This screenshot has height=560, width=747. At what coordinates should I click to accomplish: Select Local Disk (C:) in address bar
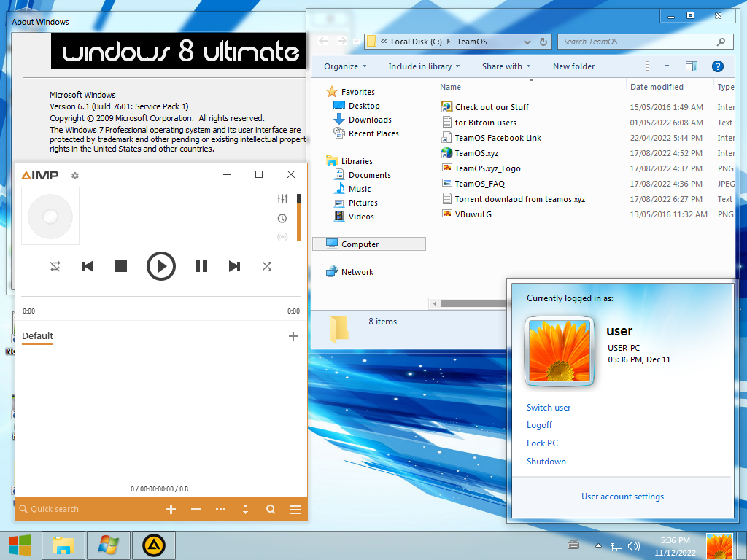417,42
